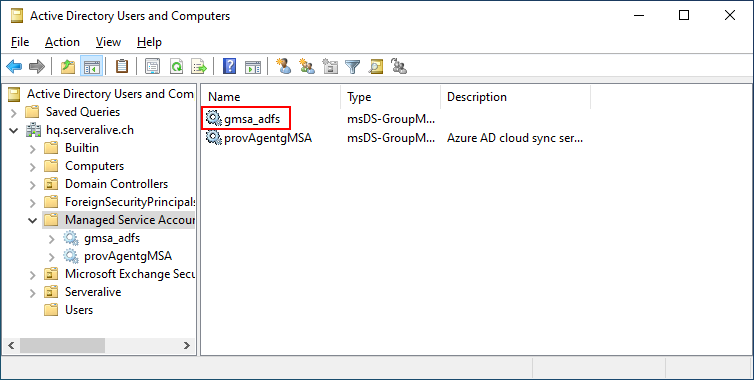Screen dimensions: 754x380
Task: Expand the Saved Queries node
Action: tap(13, 113)
